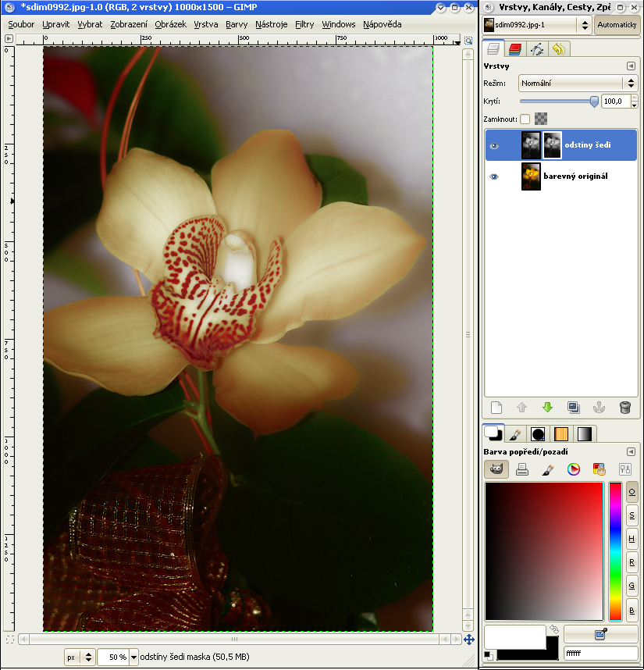This screenshot has width=644, height=670.
Task: Open the Filtry menu
Action: 304,24
